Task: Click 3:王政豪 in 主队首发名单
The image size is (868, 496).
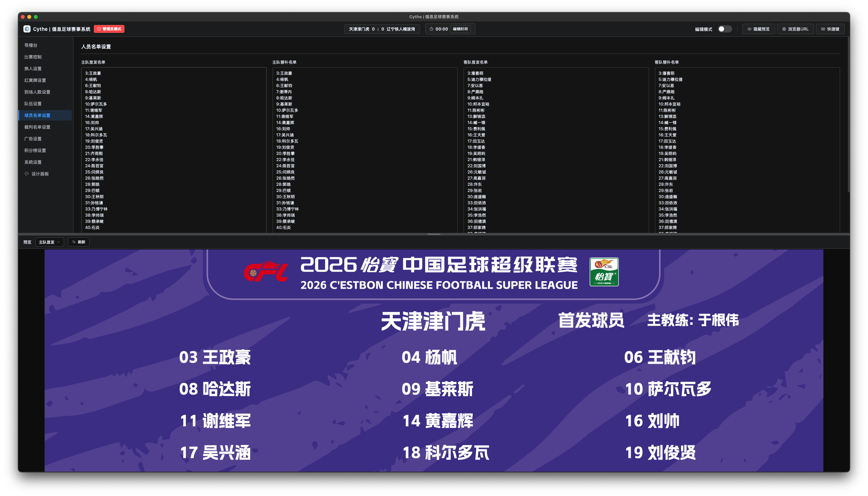Action: coord(93,73)
